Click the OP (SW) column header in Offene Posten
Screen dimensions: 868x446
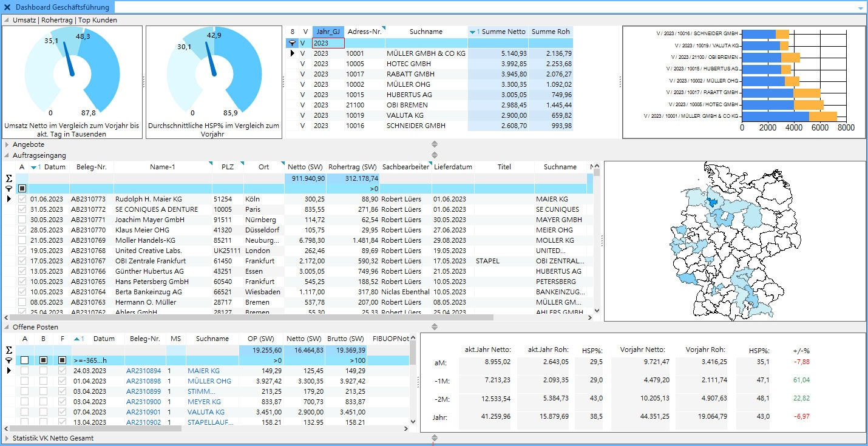click(x=260, y=339)
